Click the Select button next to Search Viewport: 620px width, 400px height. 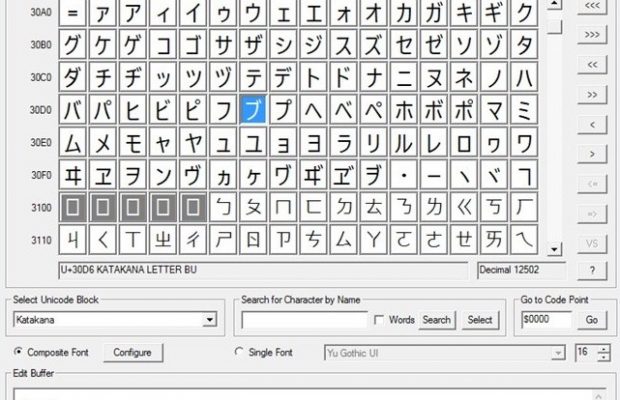(x=479, y=320)
